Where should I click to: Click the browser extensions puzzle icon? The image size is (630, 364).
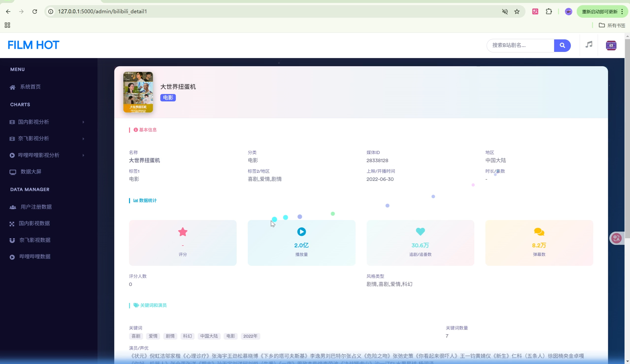click(x=549, y=12)
